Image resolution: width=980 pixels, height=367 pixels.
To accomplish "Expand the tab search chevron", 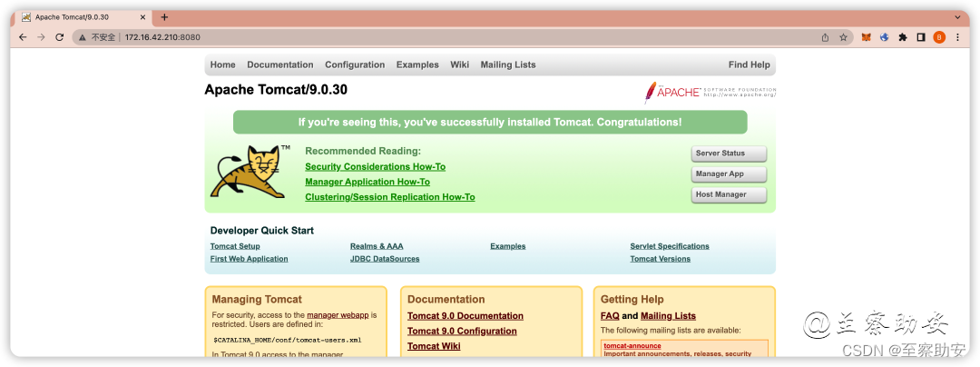I will 957,17.
